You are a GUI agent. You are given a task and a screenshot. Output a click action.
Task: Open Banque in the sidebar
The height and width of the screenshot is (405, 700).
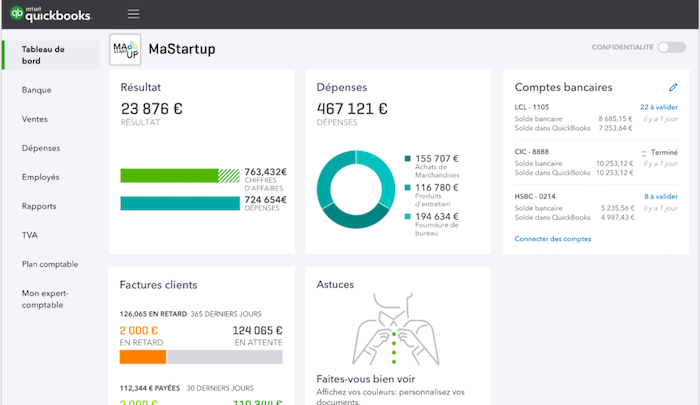pos(37,90)
